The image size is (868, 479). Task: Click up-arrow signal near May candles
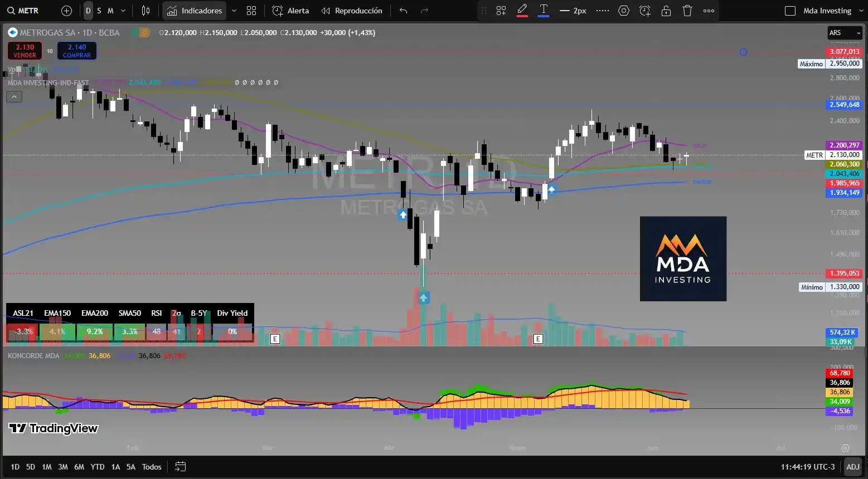(551, 189)
